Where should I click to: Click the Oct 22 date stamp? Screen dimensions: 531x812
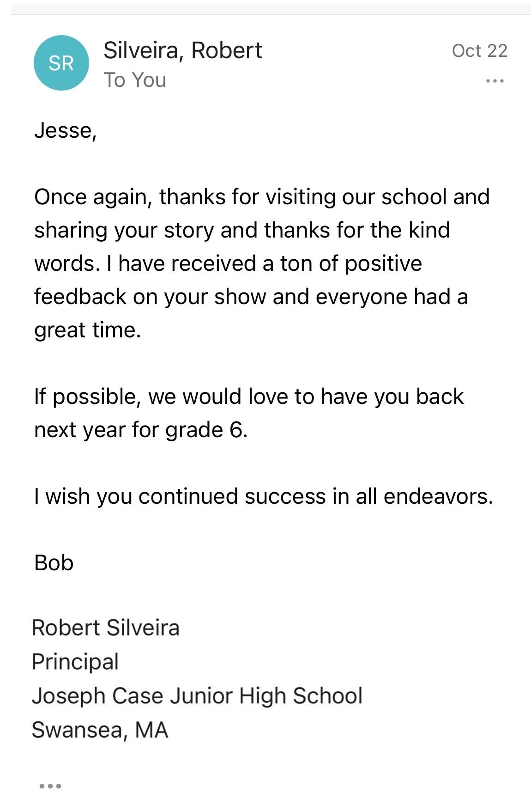tap(479, 51)
